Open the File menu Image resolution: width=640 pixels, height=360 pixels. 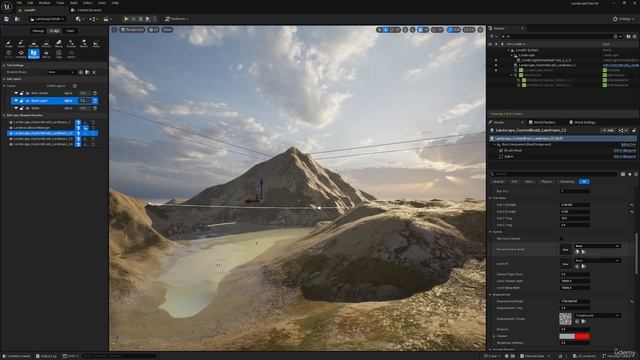(19, 3)
